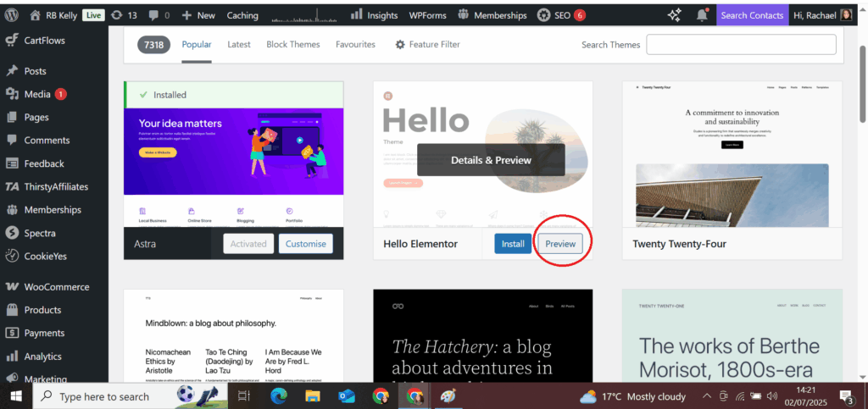The width and height of the screenshot is (868, 409).
Task: Install the Hello Elementor theme
Action: (513, 244)
